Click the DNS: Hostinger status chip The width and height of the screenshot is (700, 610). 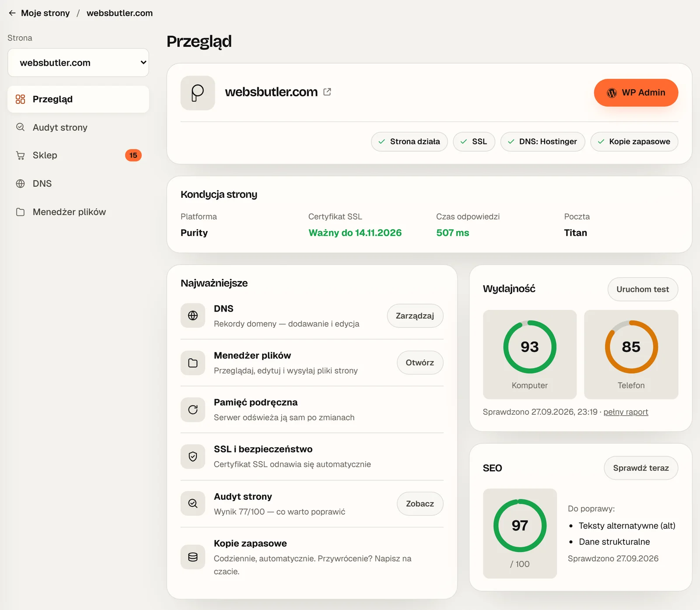542,142
